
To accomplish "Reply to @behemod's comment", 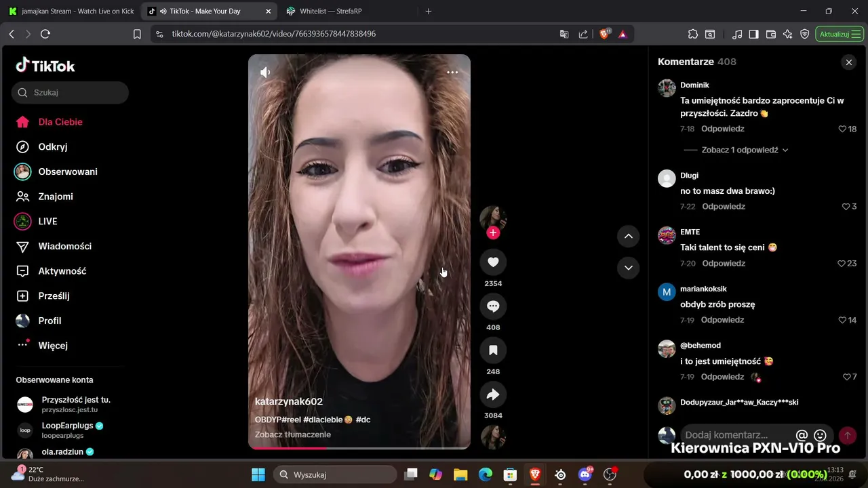I will [x=723, y=377].
